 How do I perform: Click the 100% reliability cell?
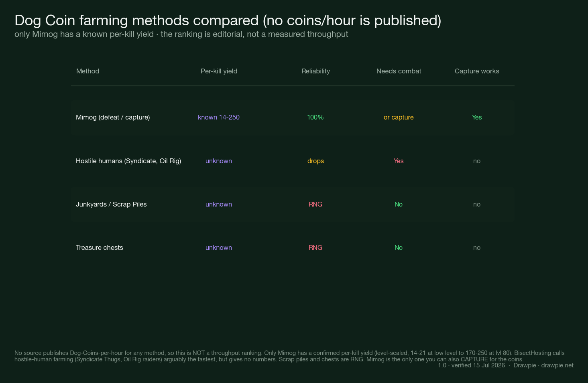[315, 117]
